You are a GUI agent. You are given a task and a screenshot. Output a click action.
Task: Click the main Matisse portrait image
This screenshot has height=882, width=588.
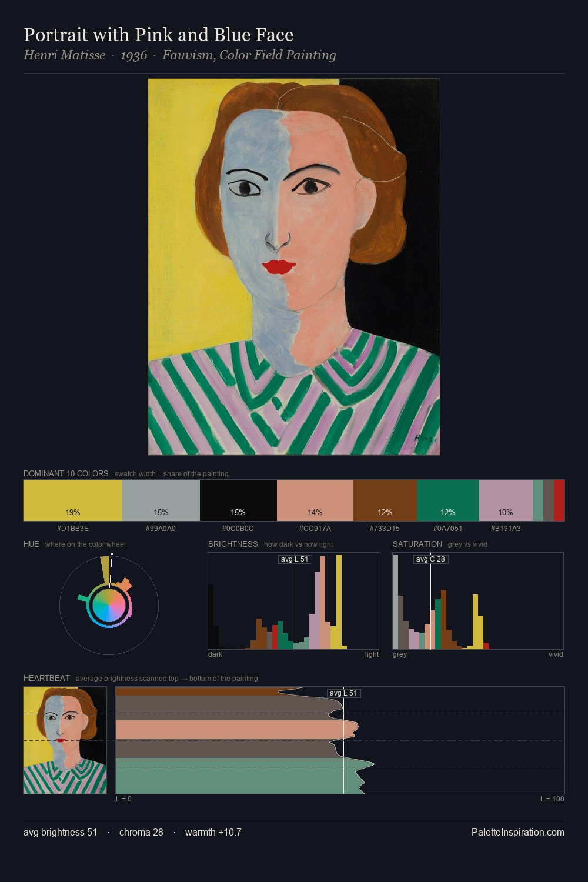294,266
